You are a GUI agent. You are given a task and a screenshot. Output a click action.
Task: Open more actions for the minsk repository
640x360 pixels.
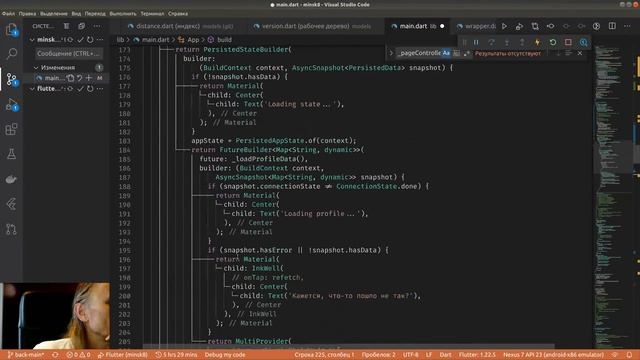(x=100, y=40)
